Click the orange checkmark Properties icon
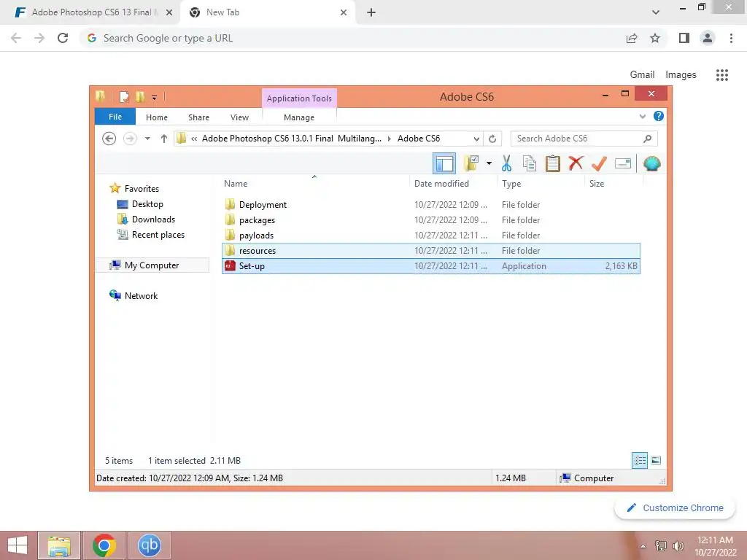Viewport: 747px width, 560px height. 599,163
